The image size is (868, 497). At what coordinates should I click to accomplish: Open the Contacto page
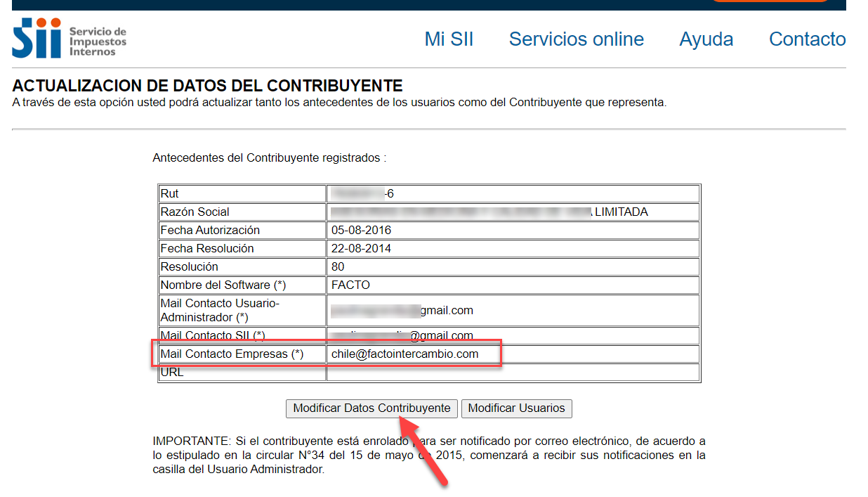(x=807, y=39)
